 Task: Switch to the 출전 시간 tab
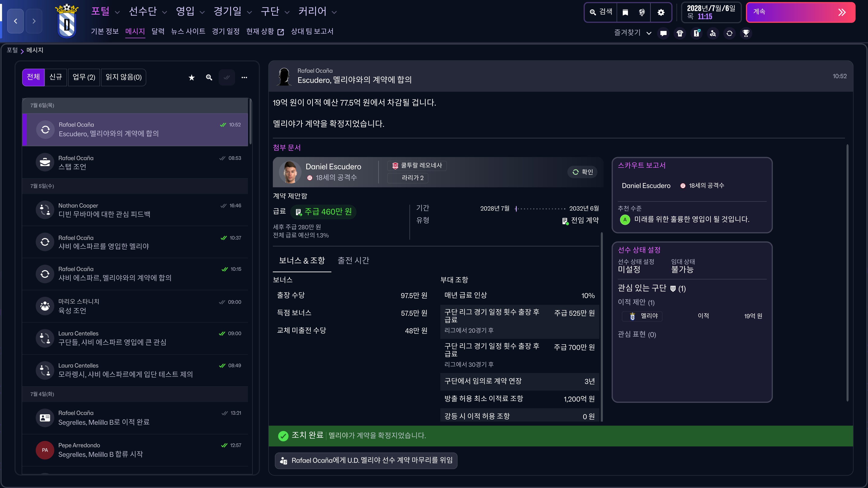[x=353, y=260]
